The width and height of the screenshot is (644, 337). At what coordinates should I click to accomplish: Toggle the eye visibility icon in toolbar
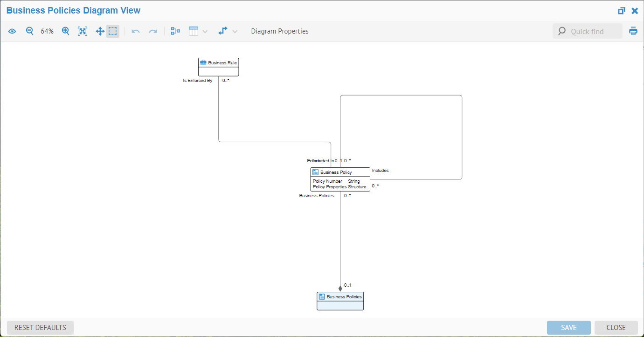(12, 31)
